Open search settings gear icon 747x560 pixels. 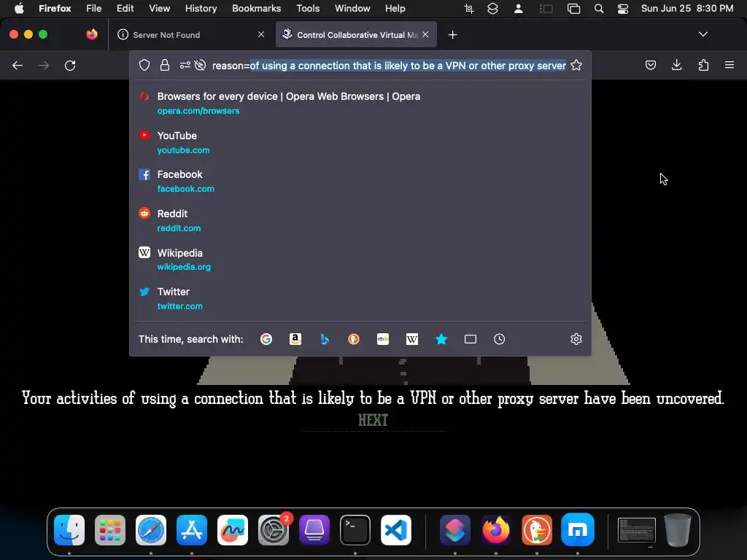(576, 339)
